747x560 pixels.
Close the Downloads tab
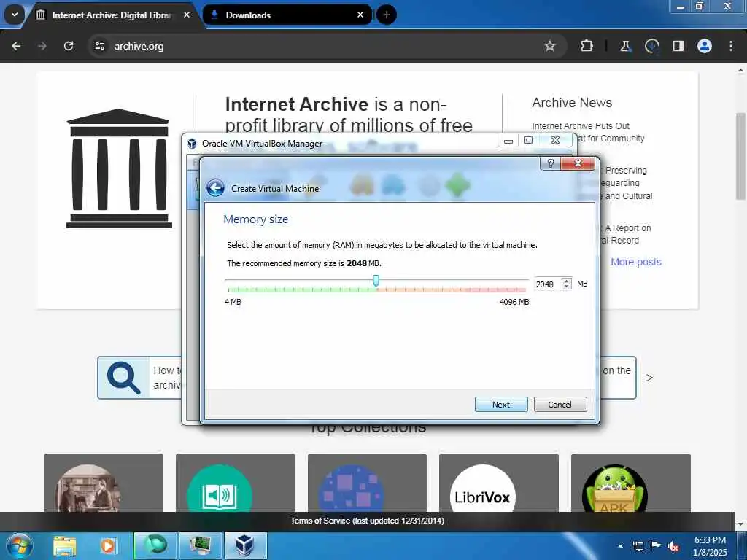pos(360,15)
